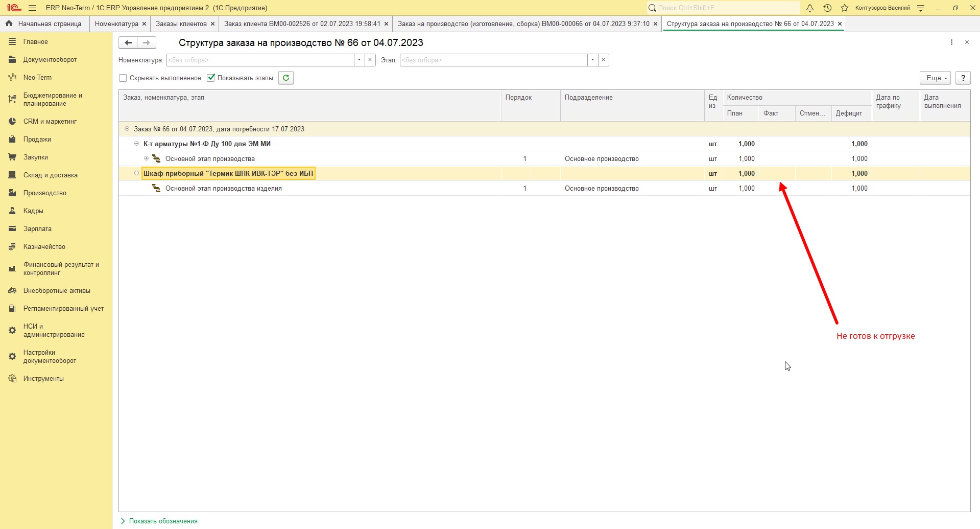Viewport: 980px width, 529px height.
Task: Open Главное section in sidebar
Action: [35, 42]
